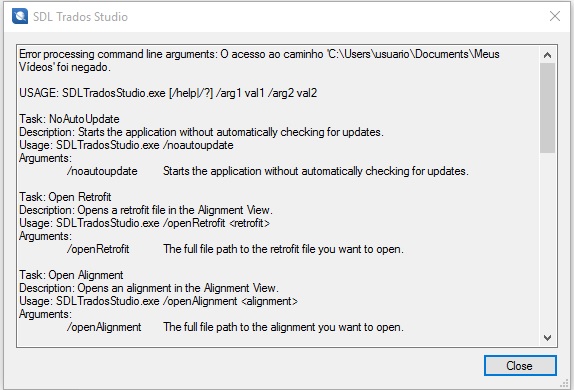Viewport: 574px width, 390px height.
Task: Click the /noautoupdate argument text
Action: [102, 171]
